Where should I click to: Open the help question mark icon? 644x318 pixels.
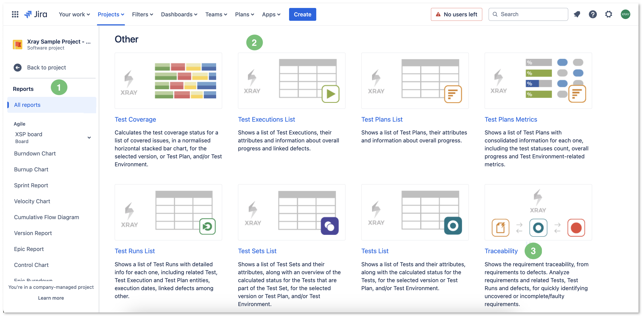pos(593,14)
